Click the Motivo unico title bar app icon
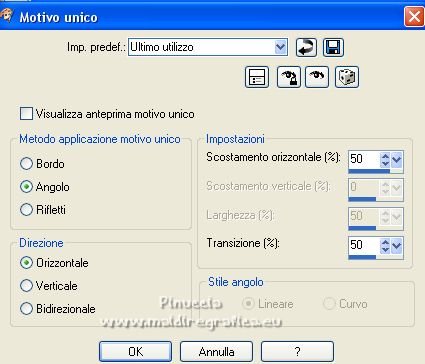The image size is (425, 364). pos(6,16)
